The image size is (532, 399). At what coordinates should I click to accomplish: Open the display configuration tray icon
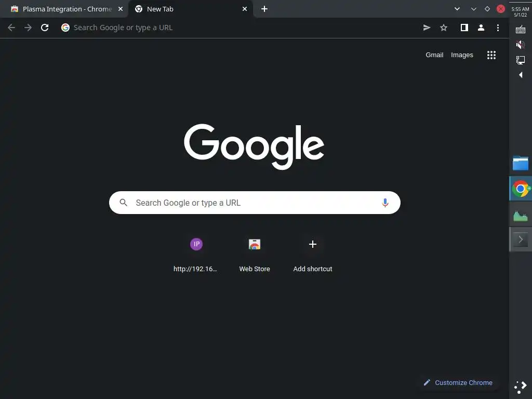[521, 60]
